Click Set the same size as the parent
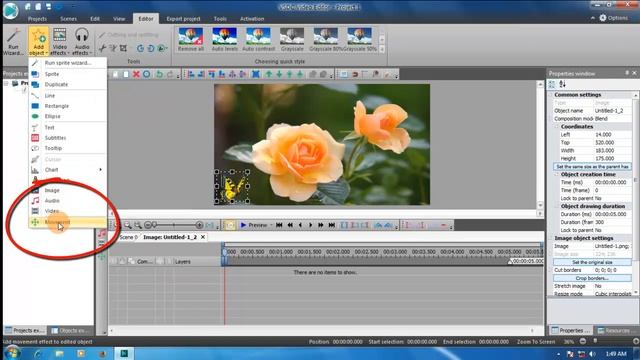640x360 pixels. (x=592, y=167)
